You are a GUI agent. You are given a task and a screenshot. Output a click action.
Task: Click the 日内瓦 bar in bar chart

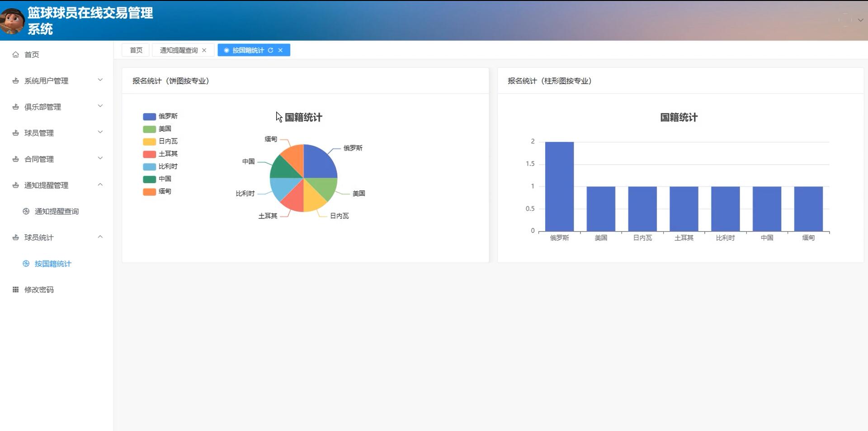(642, 208)
